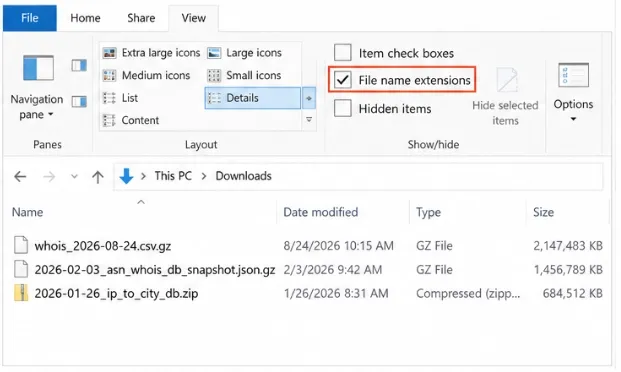
Task: Select Small icons layout
Action: [244, 75]
